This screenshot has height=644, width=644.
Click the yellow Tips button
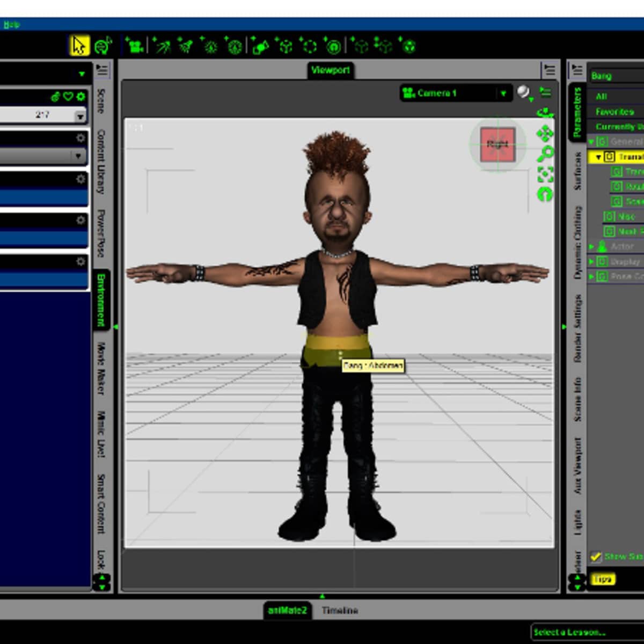pyautogui.click(x=602, y=579)
